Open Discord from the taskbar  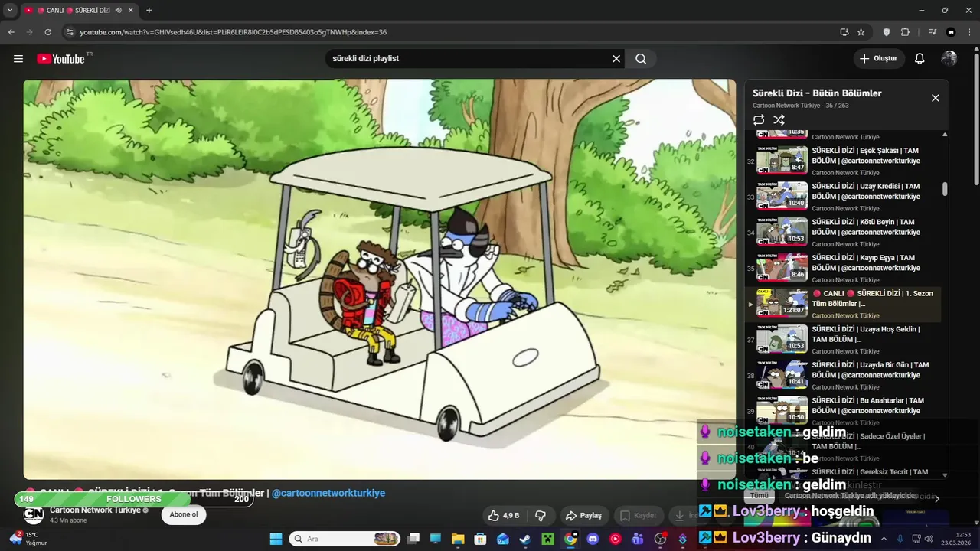[593, 539]
